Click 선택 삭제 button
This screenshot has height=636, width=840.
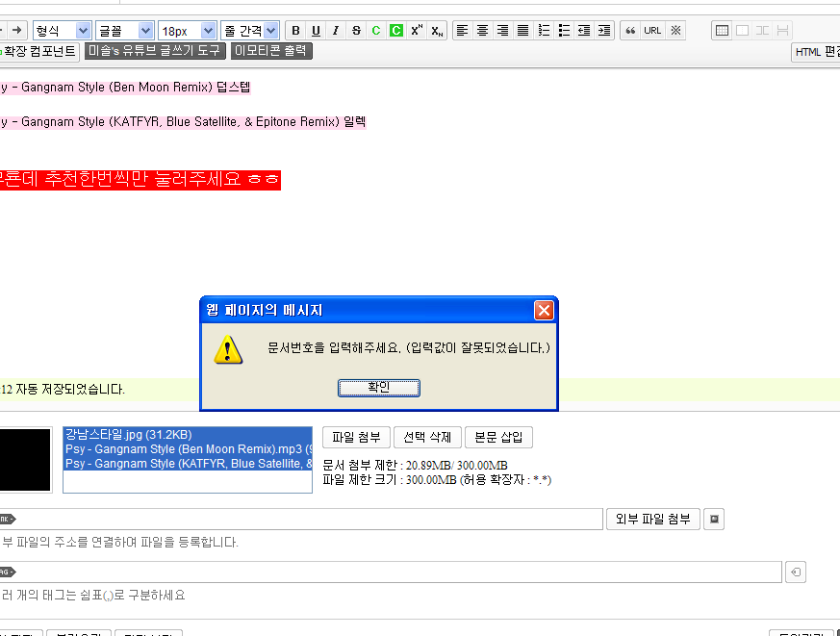[427, 437]
